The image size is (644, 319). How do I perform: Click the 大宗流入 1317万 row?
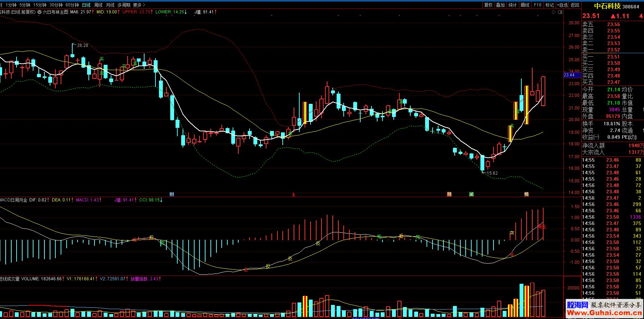tap(613, 152)
